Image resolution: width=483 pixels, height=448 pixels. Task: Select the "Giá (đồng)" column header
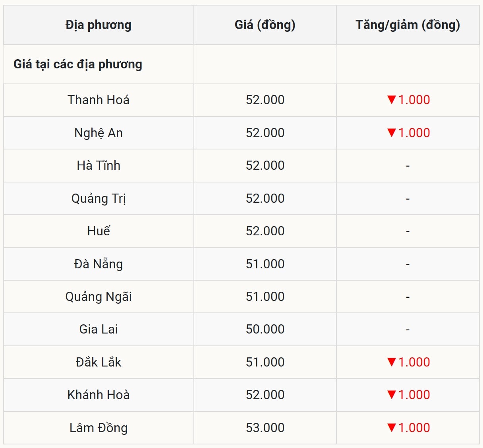pos(265,25)
